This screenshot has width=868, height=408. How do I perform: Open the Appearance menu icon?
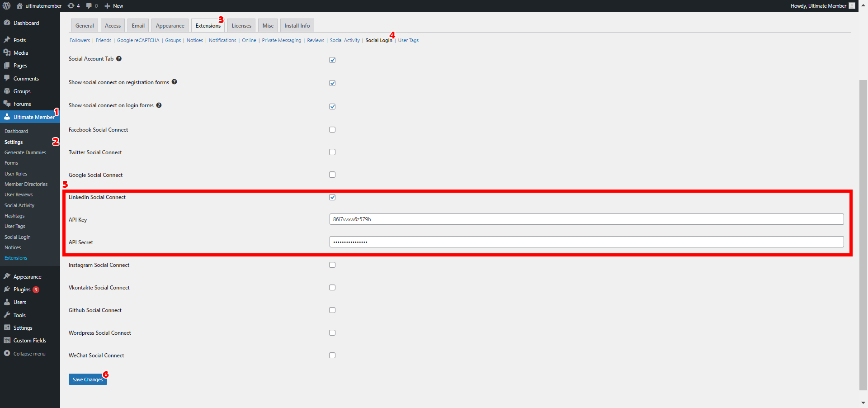tap(8, 276)
